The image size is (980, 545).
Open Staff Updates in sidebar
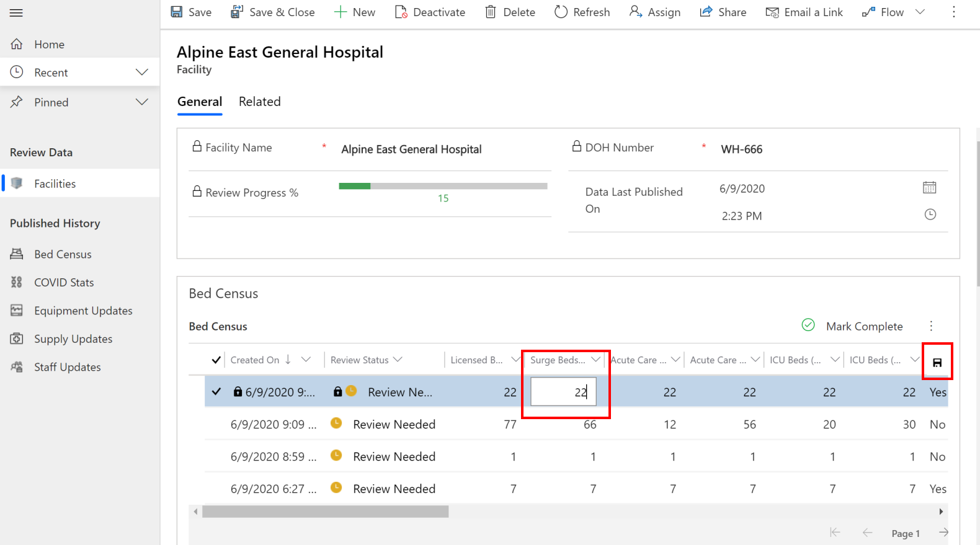(80, 366)
